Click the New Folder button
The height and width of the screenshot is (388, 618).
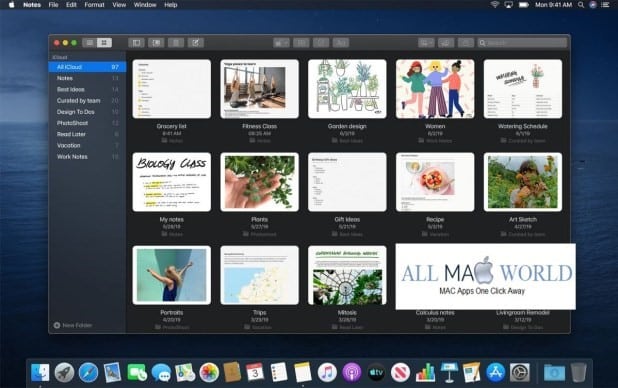tap(73, 325)
